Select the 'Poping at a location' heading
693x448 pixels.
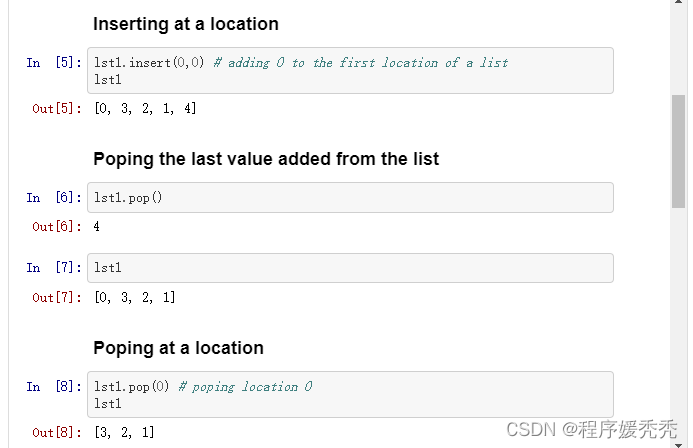(x=179, y=348)
